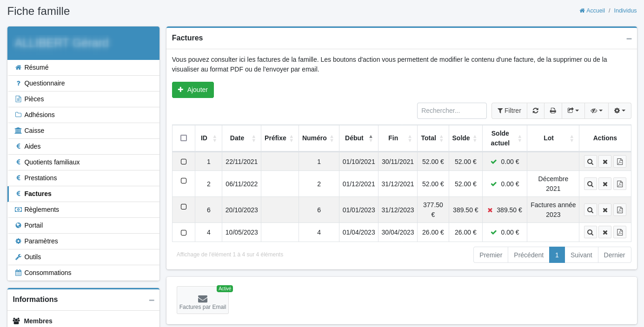Click the Rechercher search field

tap(451, 111)
